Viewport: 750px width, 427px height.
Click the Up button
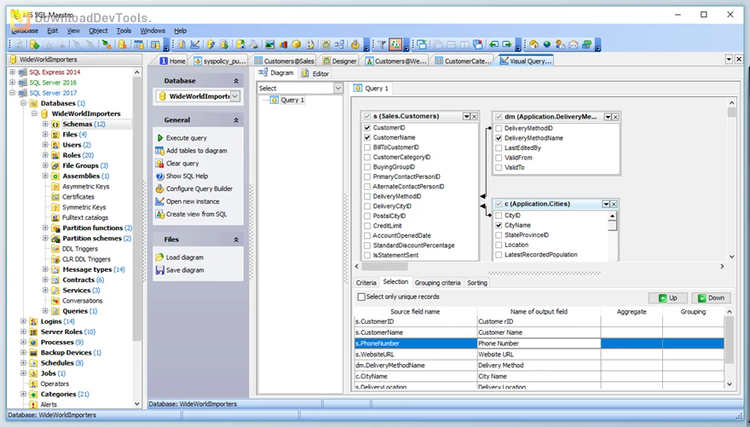(x=668, y=298)
